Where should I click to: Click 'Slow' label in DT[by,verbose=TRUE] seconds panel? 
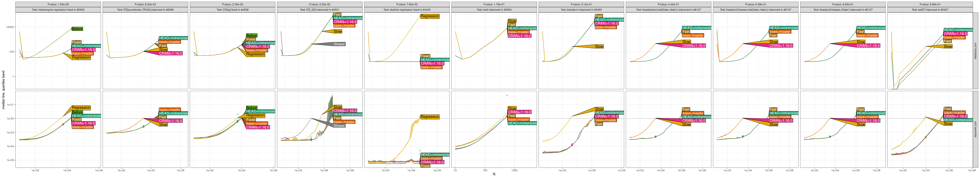point(163,125)
